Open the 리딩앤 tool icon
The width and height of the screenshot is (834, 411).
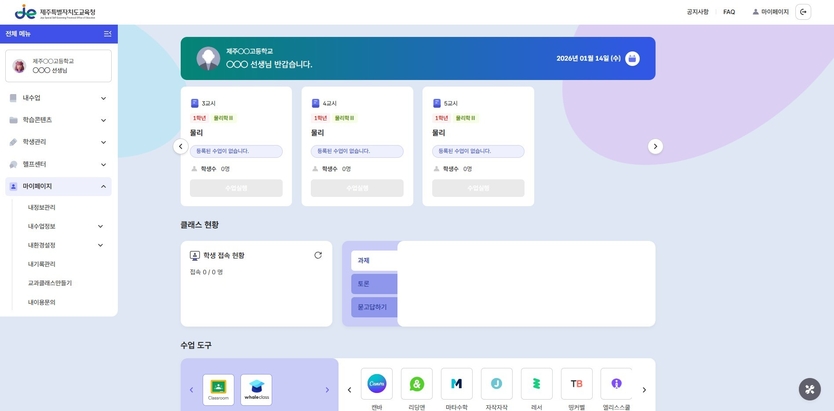pyautogui.click(x=417, y=384)
